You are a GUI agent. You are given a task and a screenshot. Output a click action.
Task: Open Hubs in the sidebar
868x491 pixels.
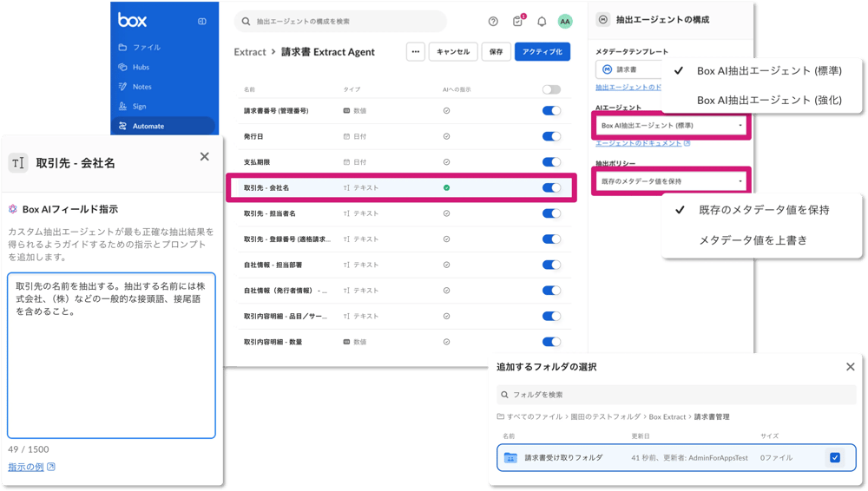(x=135, y=67)
